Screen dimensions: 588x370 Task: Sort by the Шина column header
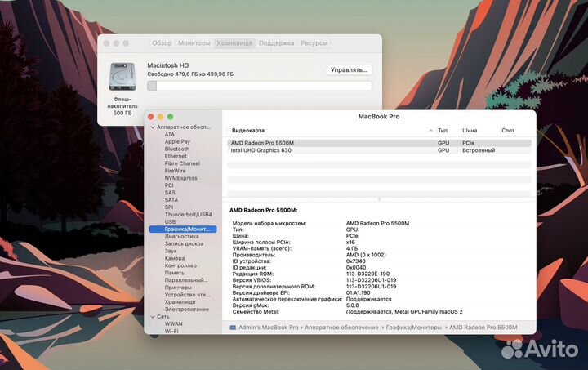tap(470, 131)
